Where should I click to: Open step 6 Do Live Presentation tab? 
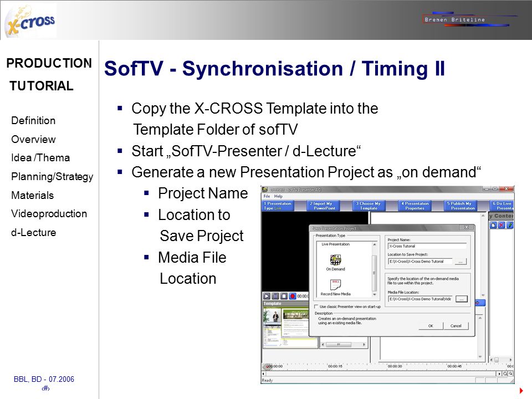pyautogui.click(x=502, y=206)
